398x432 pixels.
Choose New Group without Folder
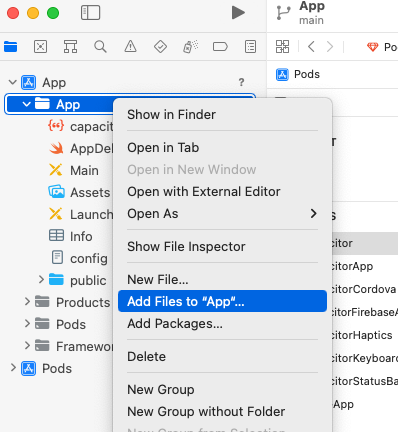tap(222, 412)
